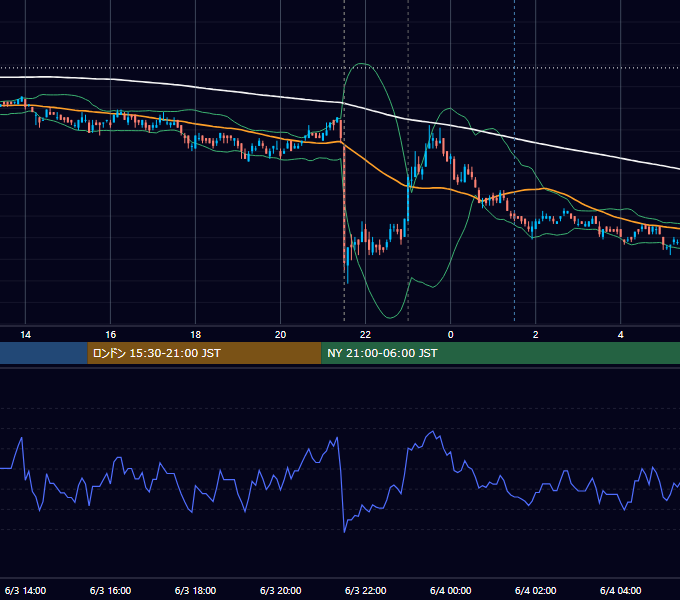Image resolution: width=680 pixels, height=600 pixels.
Task: Click the 6/3 18:00 date label
Action: click(196, 590)
